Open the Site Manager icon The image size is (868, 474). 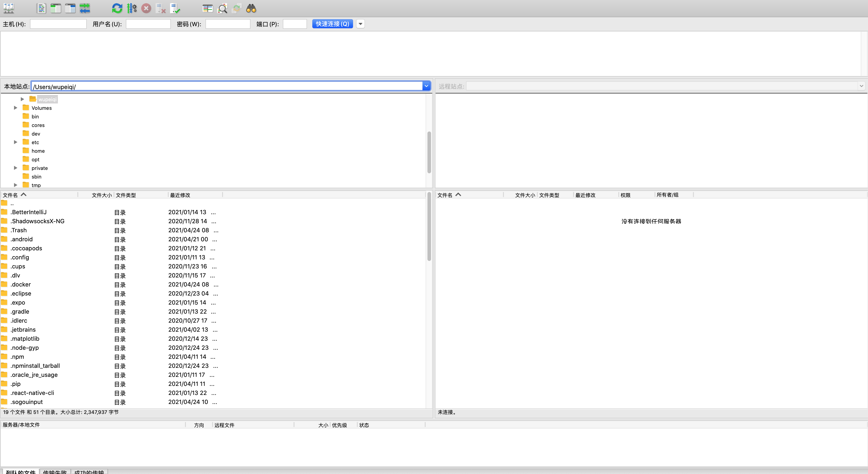9,8
